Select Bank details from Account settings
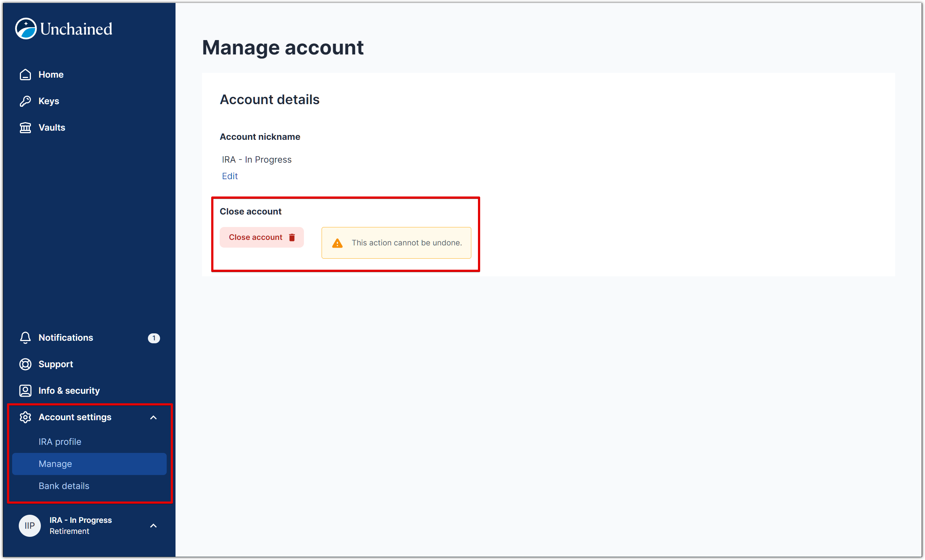 click(64, 485)
